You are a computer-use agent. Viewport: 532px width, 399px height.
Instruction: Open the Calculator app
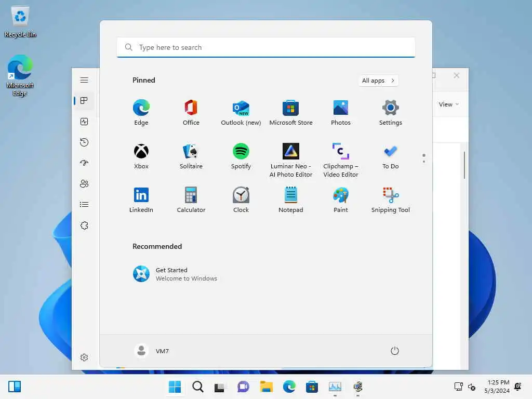pyautogui.click(x=191, y=200)
